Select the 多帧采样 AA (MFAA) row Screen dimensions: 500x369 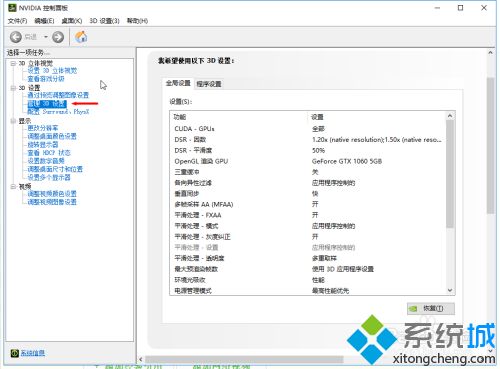(308, 204)
